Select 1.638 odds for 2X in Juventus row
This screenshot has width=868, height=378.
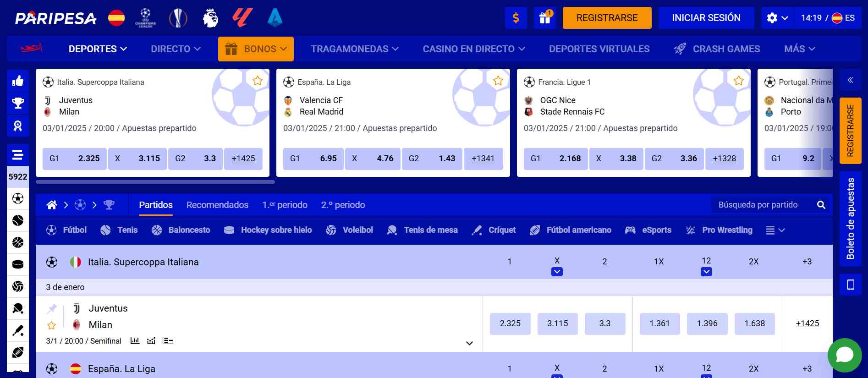754,323
